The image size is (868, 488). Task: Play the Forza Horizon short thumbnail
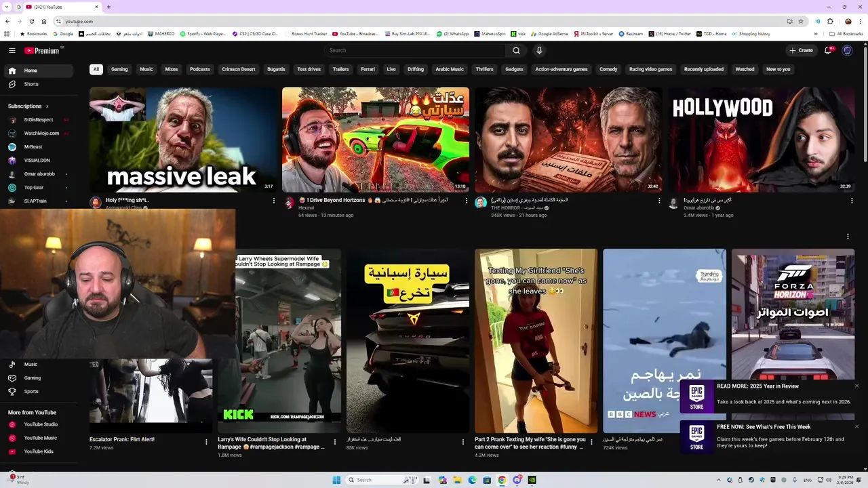tap(793, 314)
